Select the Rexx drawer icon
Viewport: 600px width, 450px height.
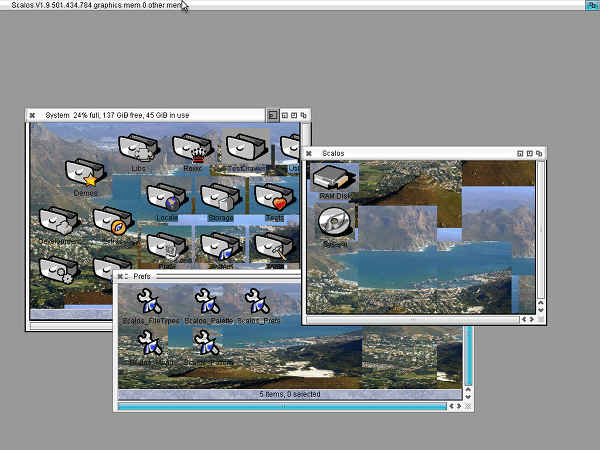192,150
